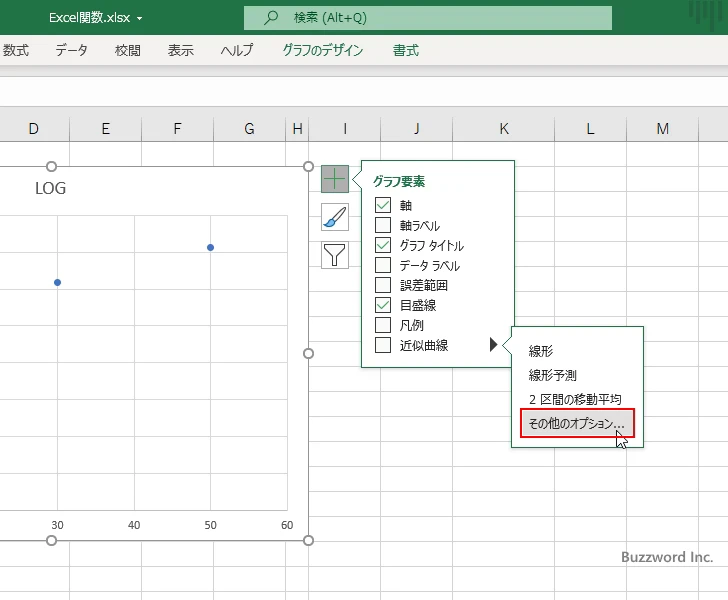The width and height of the screenshot is (728, 600).
Task: Click the search magnifier icon
Action: [x=271, y=18]
